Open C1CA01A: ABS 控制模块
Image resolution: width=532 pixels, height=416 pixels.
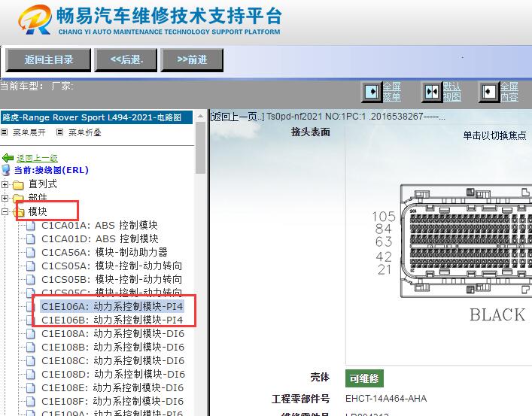click(x=100, y=226)
